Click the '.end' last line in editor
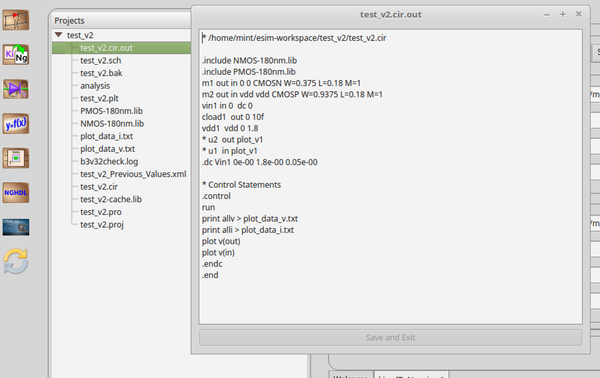Screen dimensions: 600x378 pyautogui.click(x=210, y=275)
